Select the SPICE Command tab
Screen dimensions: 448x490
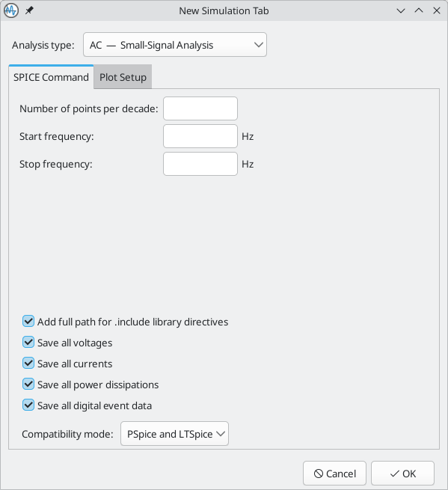point(51,77)
